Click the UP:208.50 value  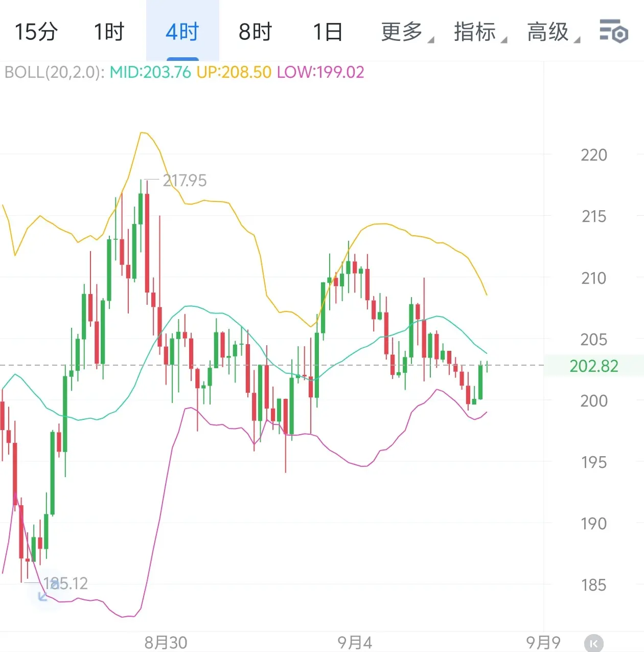[234, 72]
